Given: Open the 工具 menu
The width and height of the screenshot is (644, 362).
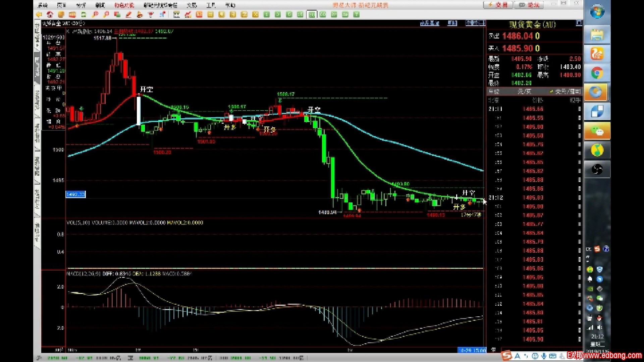Looking at the screenshot, I should [211, 5].
